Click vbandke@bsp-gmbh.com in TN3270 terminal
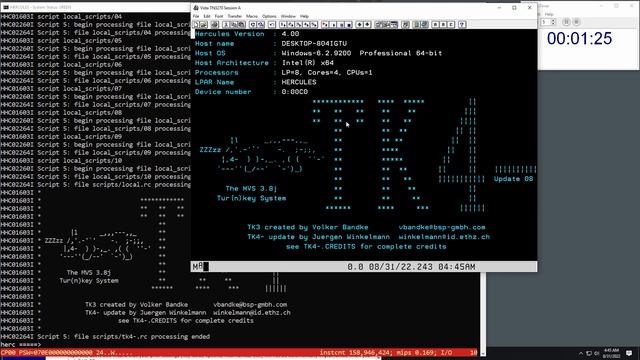Screen dimensions: 640x360 442,227
